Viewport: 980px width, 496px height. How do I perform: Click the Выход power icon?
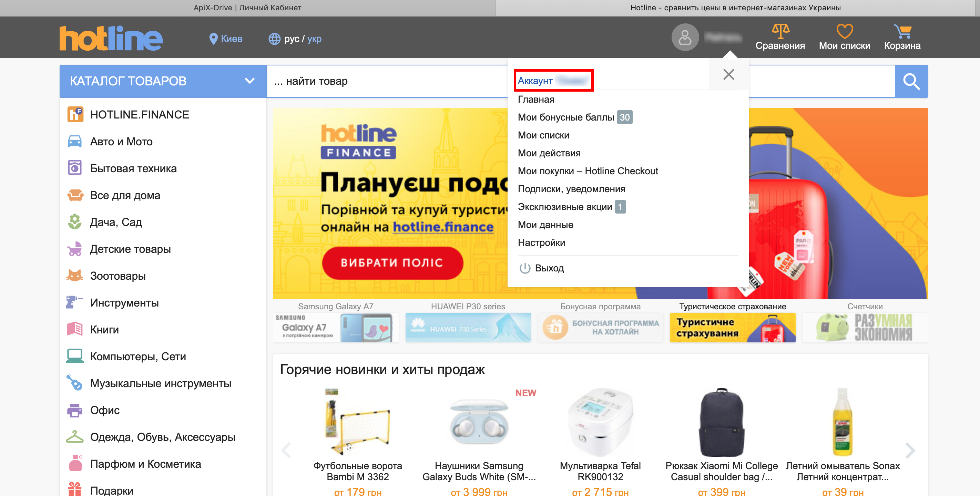pyautogui.click(x=525, y=268)
